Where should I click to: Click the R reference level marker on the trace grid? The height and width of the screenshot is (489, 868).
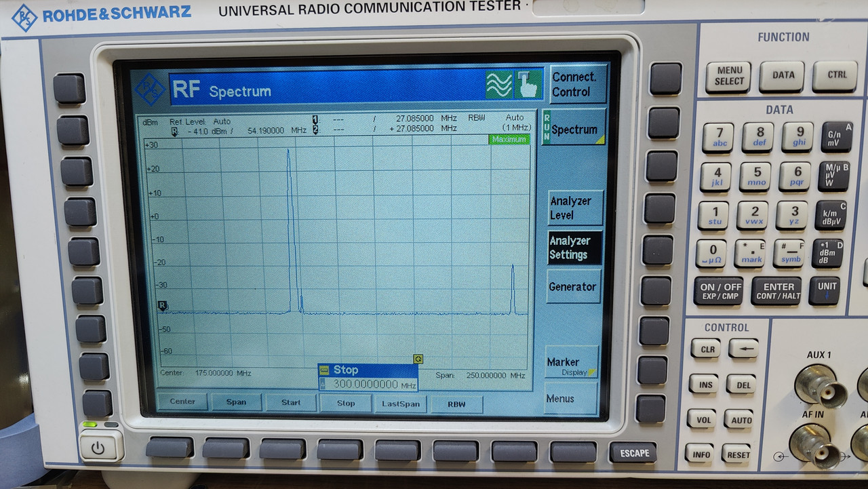pyautogui.click(x=162, y=306)
